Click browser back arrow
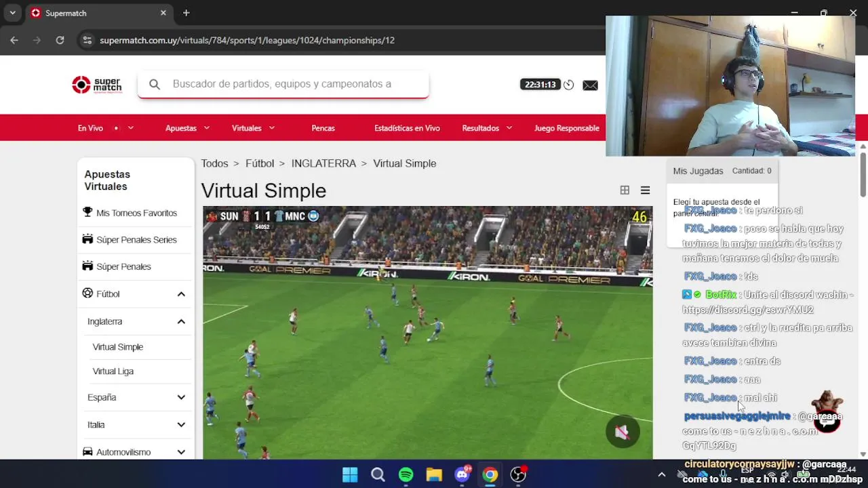Viewport: 868px width, 488px height. point(14,40)
